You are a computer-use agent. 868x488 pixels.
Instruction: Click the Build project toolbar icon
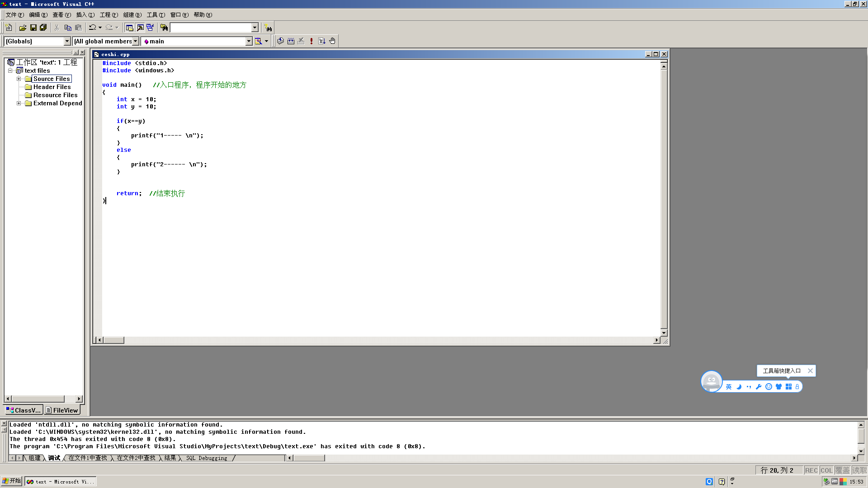pos(291,41)
